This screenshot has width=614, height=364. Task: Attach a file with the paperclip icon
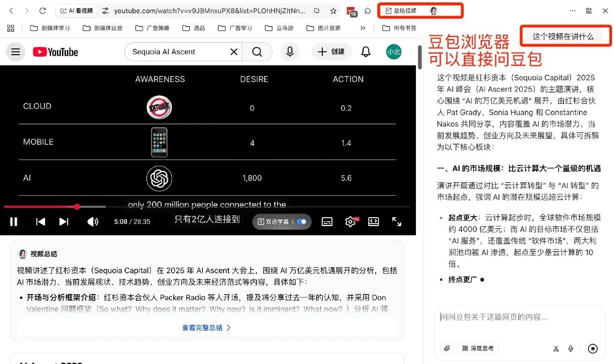click(447, 348)
